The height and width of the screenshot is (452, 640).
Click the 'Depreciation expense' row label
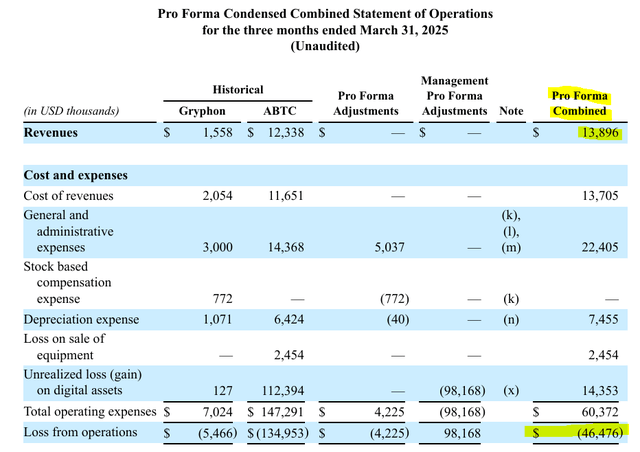[81, 320]
